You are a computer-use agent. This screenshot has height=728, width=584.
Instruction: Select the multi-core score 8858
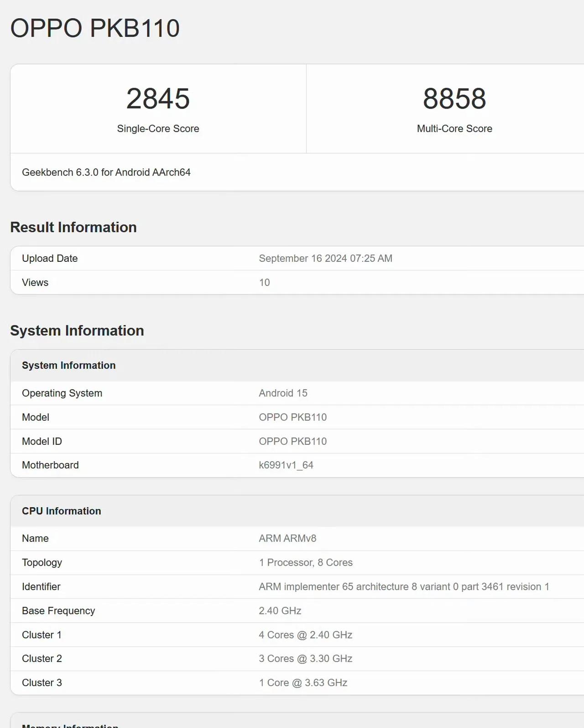click(x=454, y=99)
